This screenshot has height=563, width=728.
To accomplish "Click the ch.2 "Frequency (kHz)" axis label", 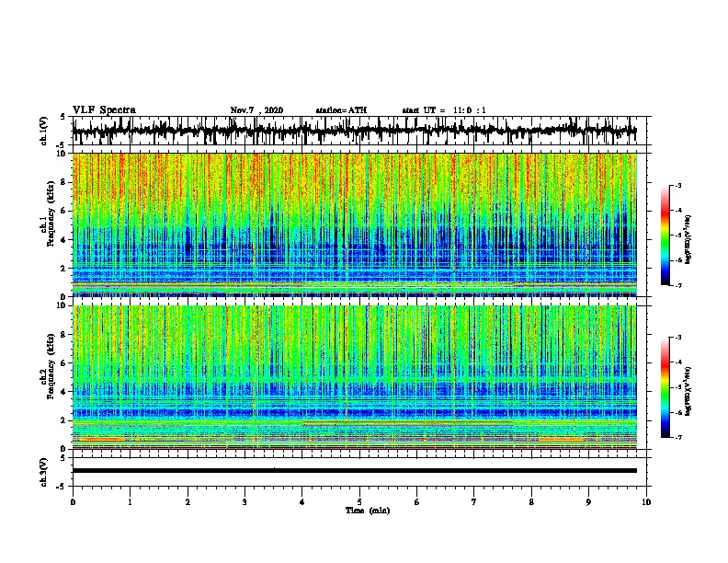I will (51, 366).
